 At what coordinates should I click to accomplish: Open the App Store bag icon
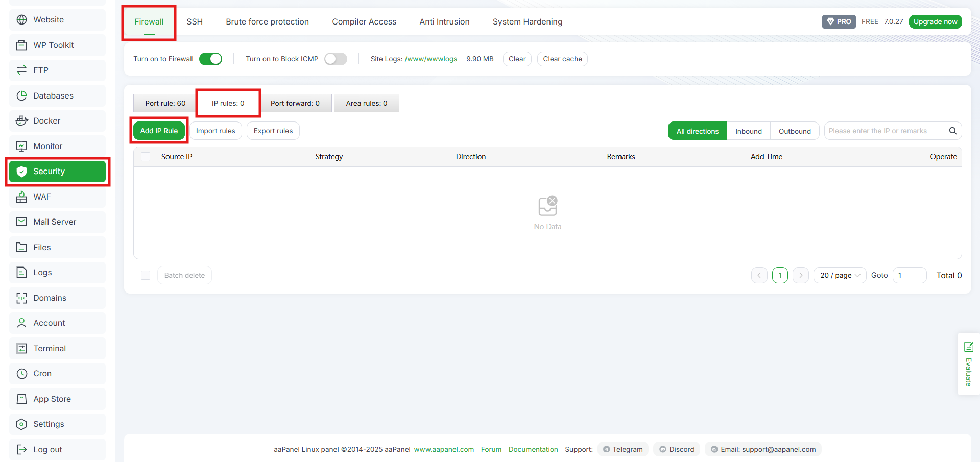coord(21,399)
